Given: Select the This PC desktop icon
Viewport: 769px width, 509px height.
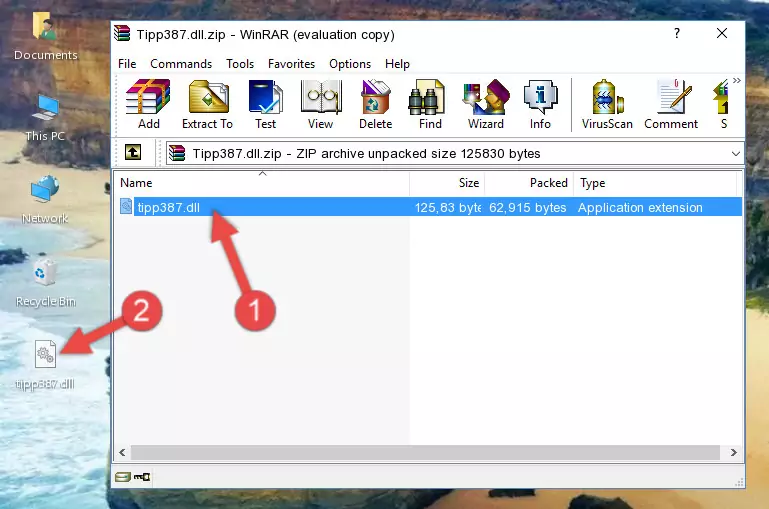Looking at the screenshot, I should pyautogui.click(x=45, y=118).
